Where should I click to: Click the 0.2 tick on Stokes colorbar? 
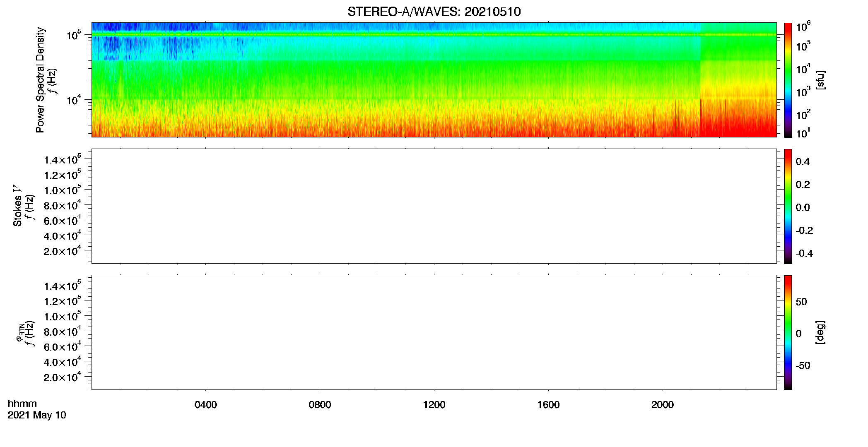(x=803, y=185)
